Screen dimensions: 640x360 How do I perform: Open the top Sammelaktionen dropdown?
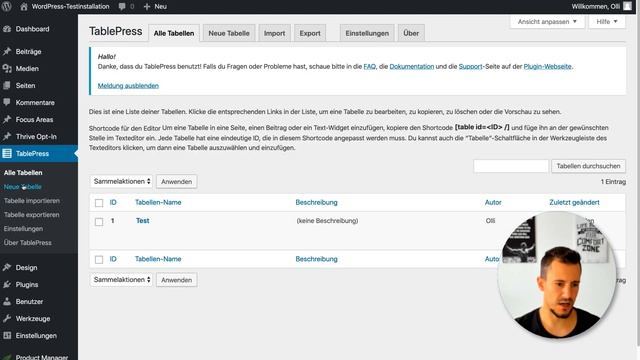coord(121,181)
